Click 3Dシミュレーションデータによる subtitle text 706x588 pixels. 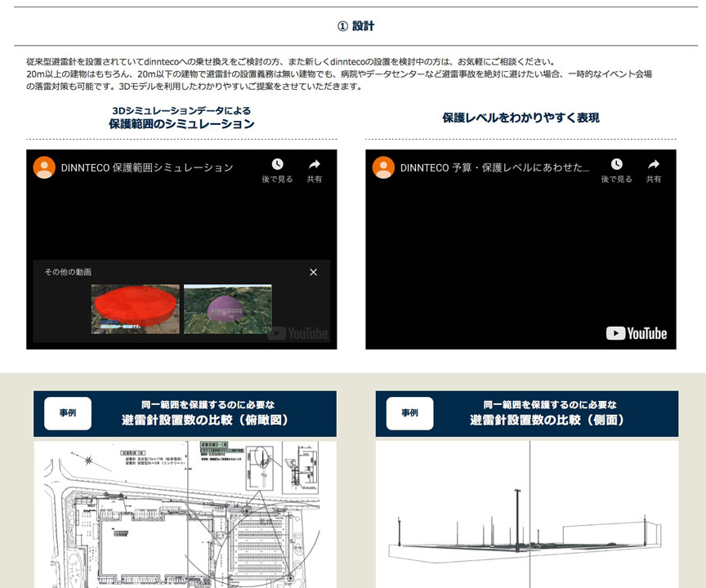coord(181,111)
